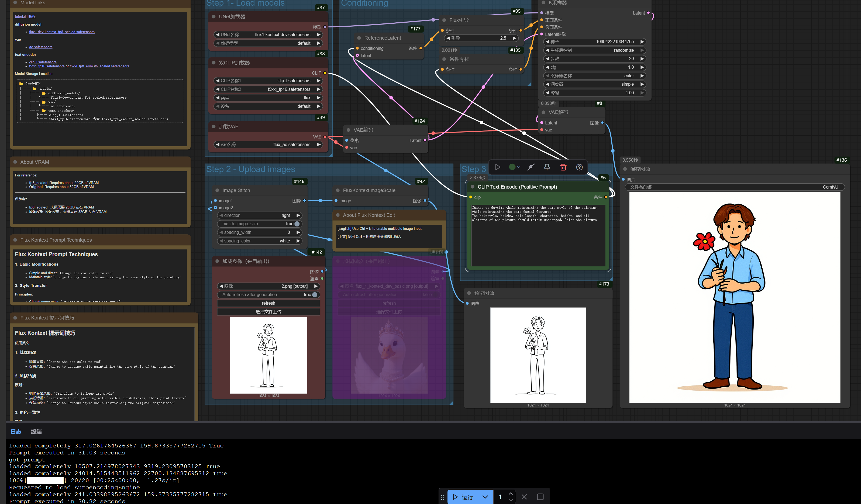Collapse the FluxKontextImageScale node via title dot
Screen dimensions: 861x504
(x=337, y=190)
